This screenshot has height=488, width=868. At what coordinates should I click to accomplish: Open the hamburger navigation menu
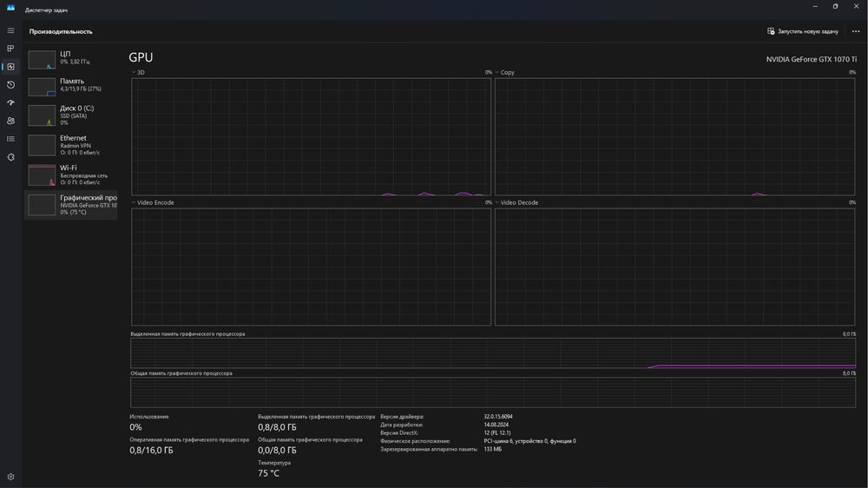pyautogui.click(x=10, y=30)
